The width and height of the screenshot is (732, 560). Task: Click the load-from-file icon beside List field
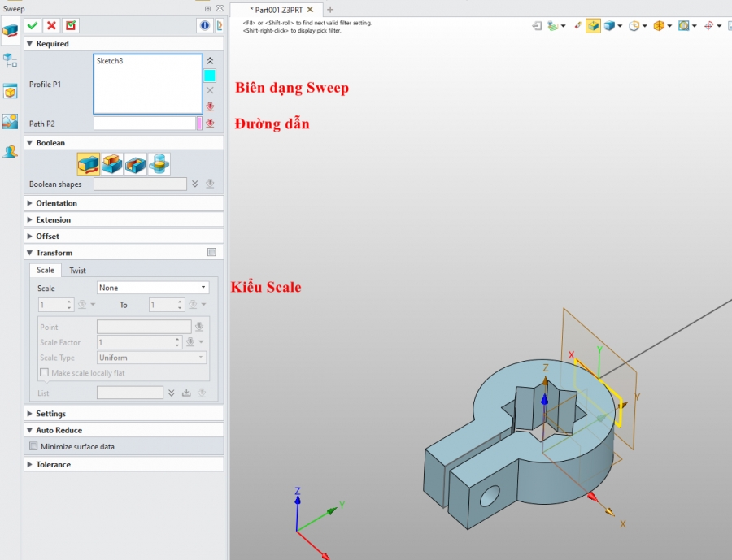coord(186,393)
